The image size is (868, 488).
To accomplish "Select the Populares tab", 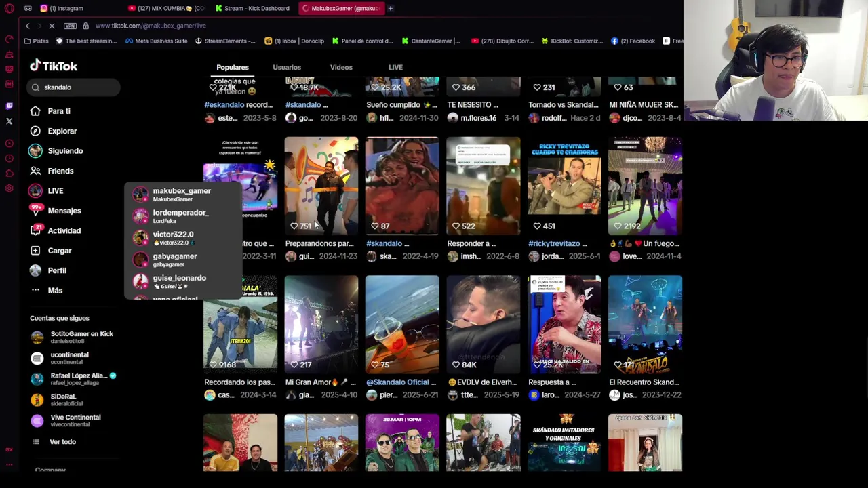I will [233, 67].
